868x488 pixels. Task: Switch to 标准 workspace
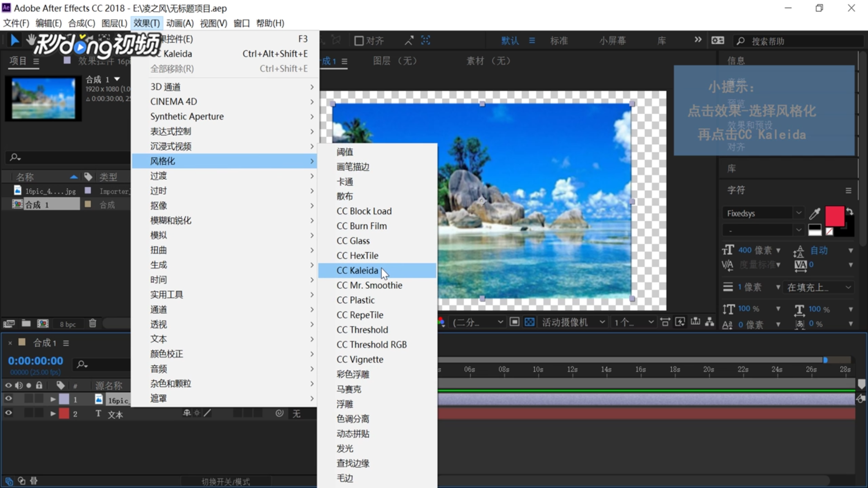pos(559,41)
